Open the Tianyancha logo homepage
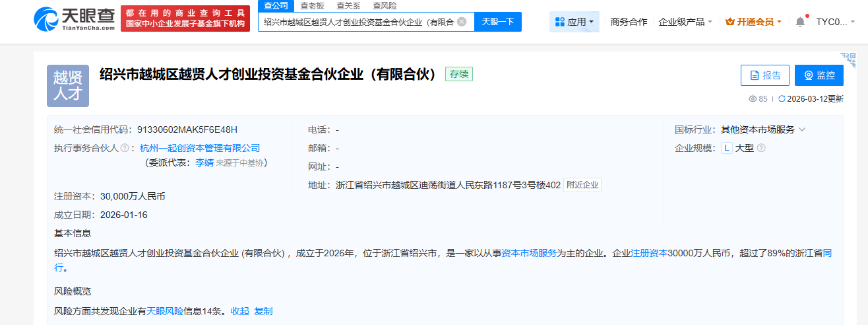Viewport: 868px width, 325px height. [76, 20]
